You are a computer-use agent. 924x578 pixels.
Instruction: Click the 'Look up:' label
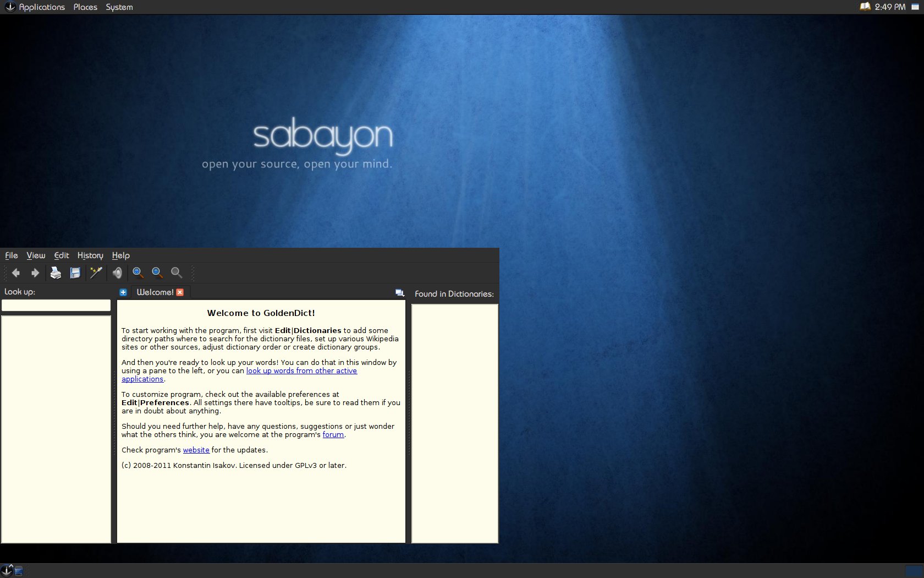(20, 292)
